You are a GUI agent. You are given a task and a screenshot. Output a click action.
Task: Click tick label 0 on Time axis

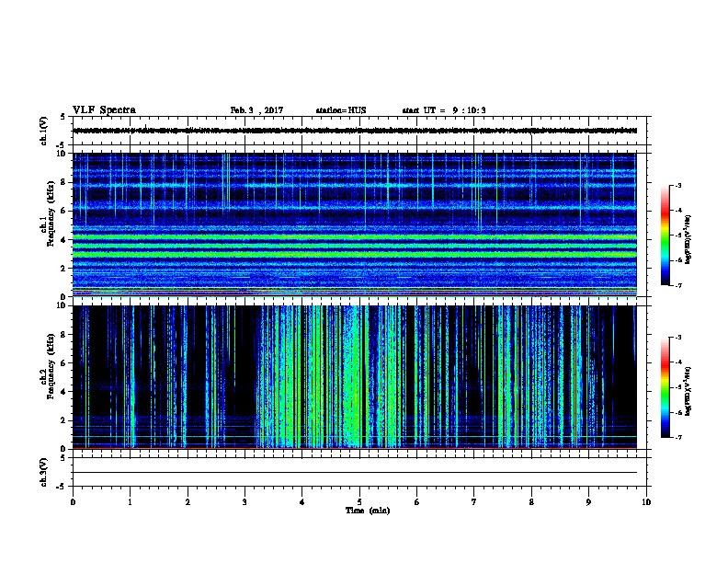[73, 502]
